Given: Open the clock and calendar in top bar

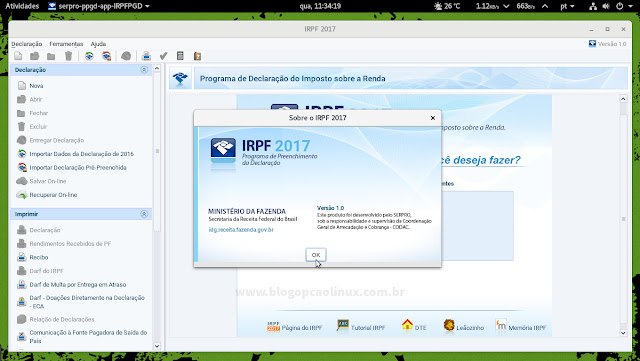Looking at the screenshot, I should coord(320,6).
